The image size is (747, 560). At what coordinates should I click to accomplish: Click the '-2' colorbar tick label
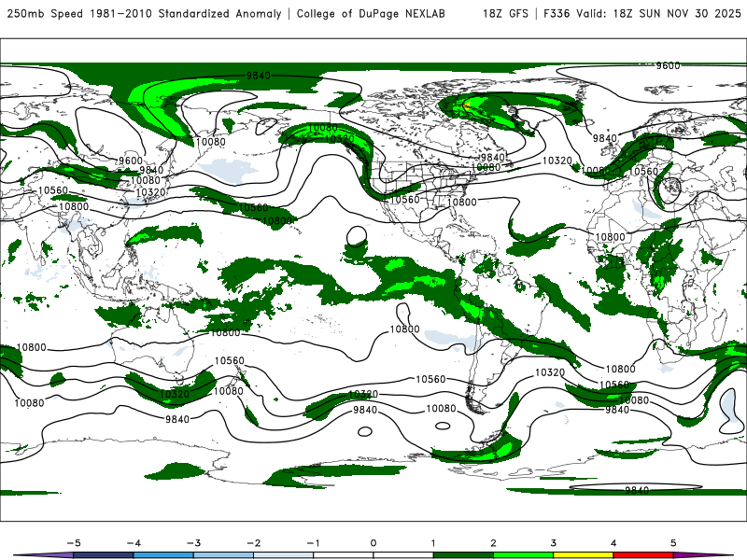(253, 543)
